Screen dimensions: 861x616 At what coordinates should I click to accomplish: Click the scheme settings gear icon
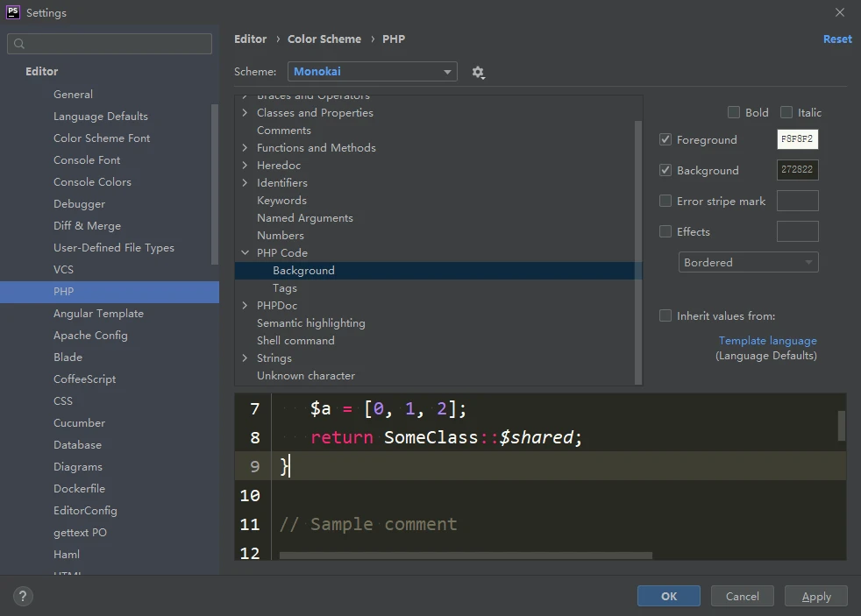pyautogui.click(x=478, y=72)
